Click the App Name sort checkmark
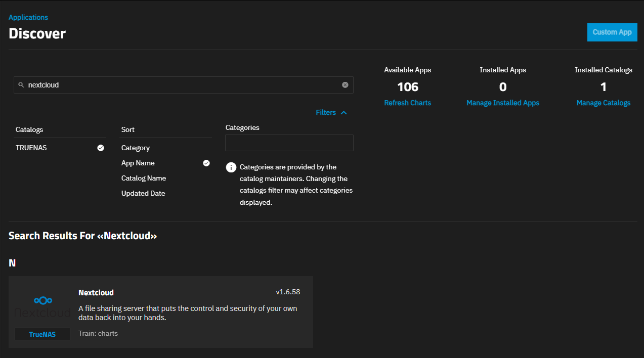The image size is (644, 358). click(x=206, y=163)
